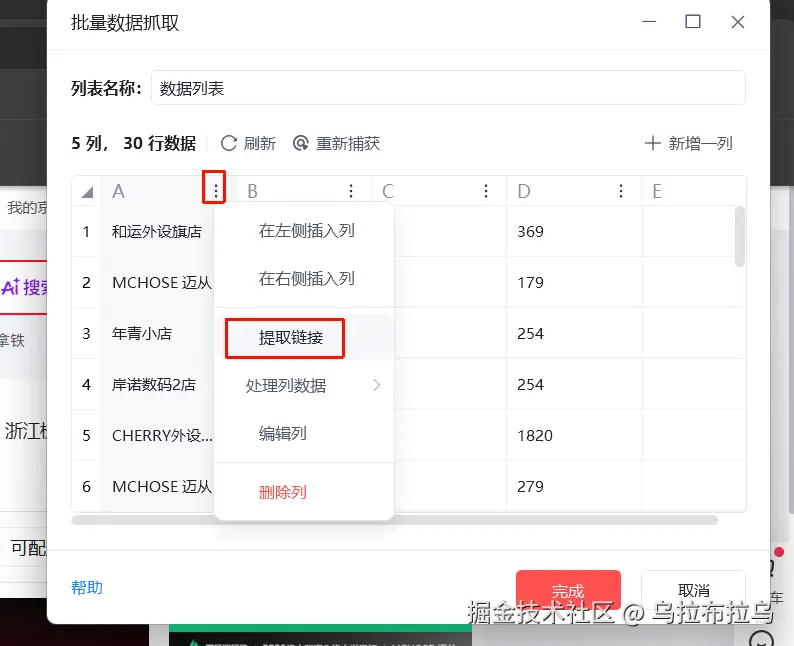Choose 在右侧插入列 menu entry

[306, 278]
